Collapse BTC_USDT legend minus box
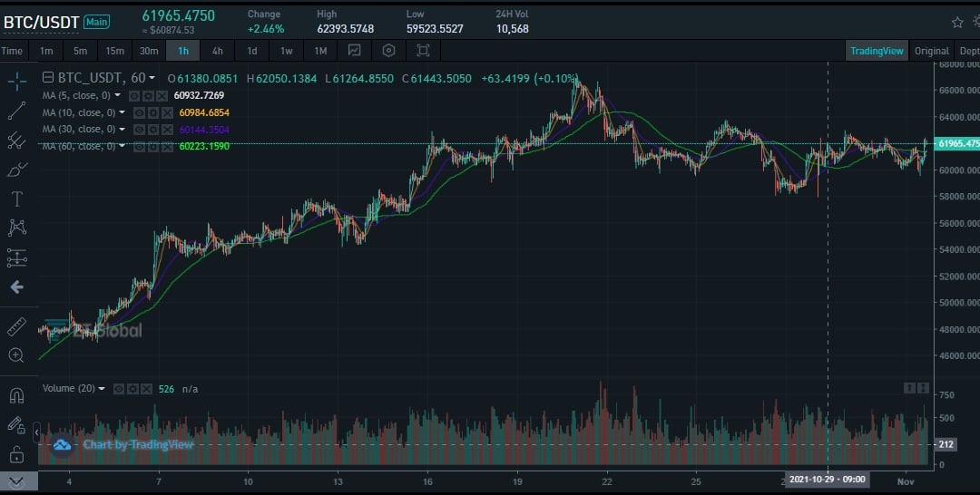 (x=47, y=78)
